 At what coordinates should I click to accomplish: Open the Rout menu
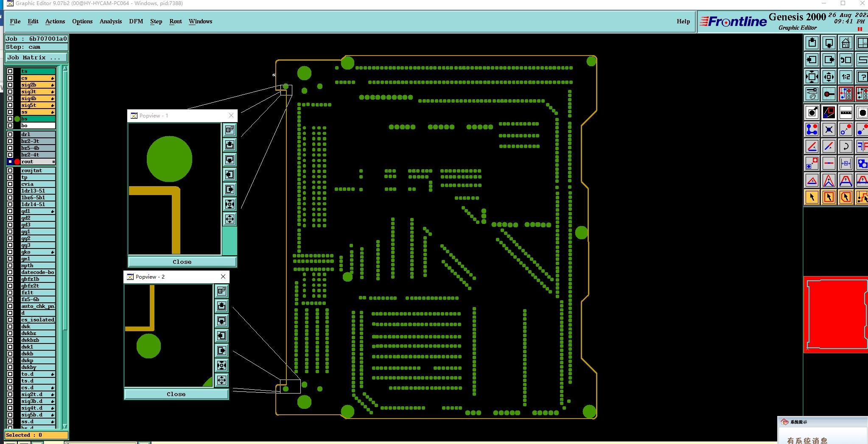pos(176,21)
